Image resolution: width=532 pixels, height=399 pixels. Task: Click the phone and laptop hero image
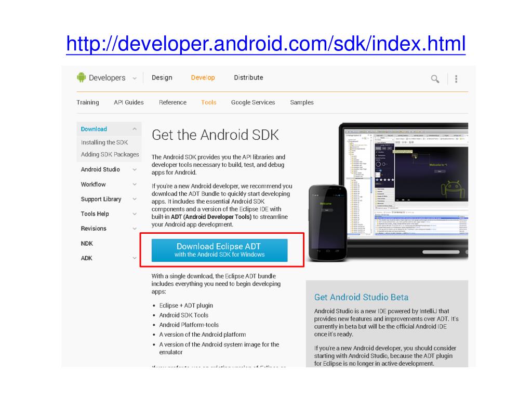[388, 192]
